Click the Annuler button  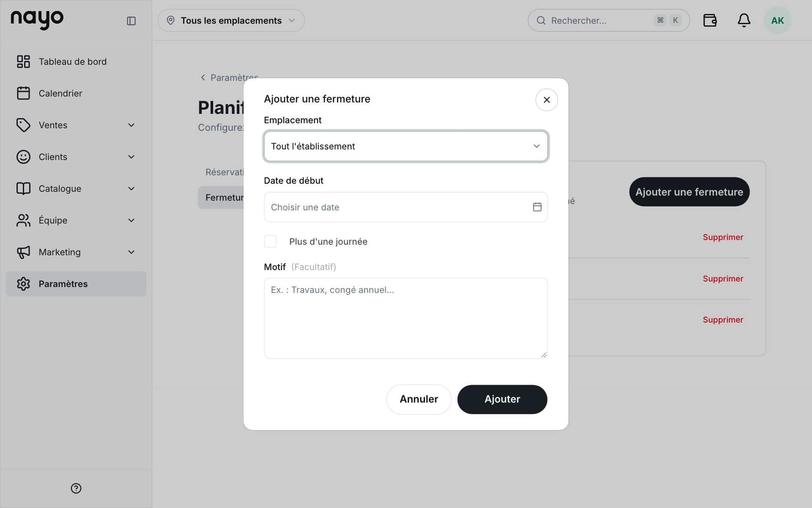pos(419,399)
